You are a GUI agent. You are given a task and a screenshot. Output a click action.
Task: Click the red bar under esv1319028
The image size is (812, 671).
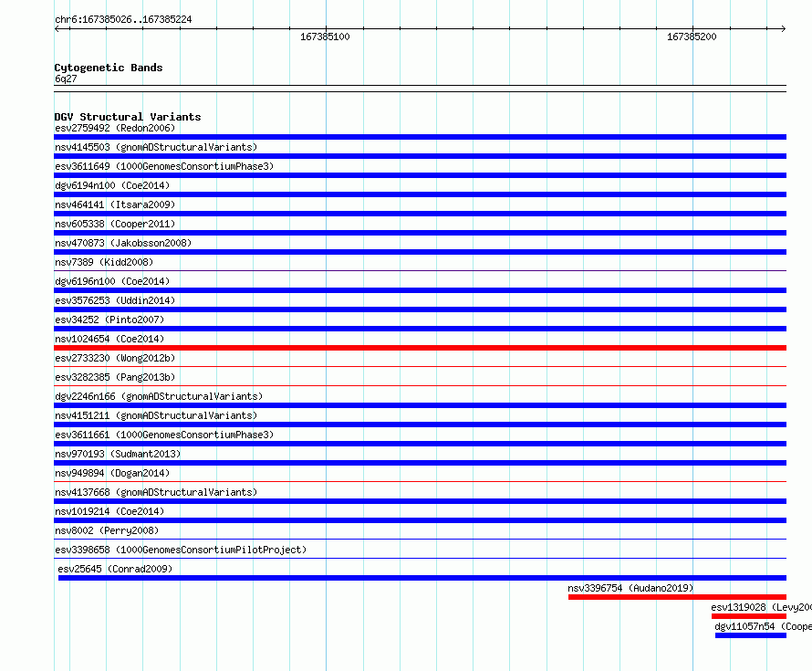coord(749,616)
